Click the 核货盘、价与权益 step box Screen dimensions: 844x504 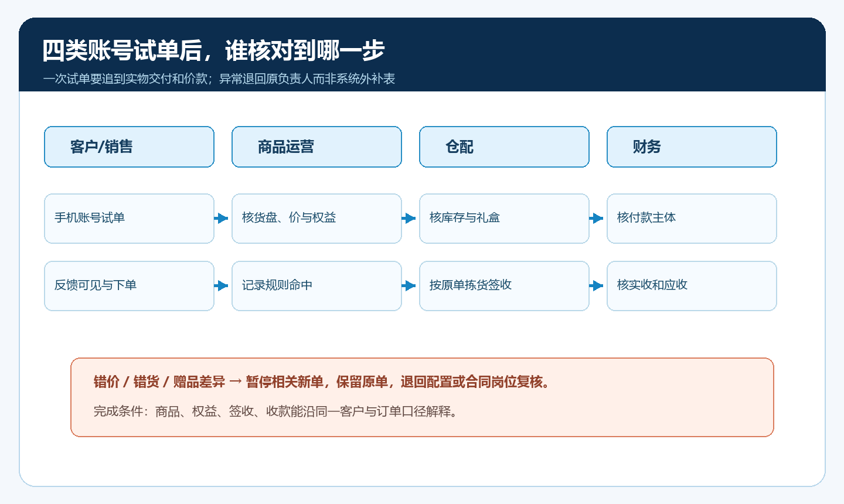pos(316,219)
